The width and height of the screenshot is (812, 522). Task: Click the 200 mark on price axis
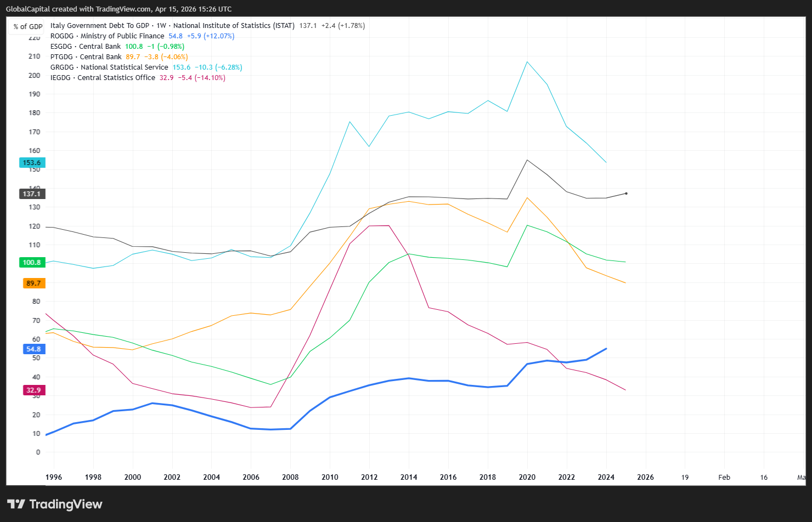[35, 76]
